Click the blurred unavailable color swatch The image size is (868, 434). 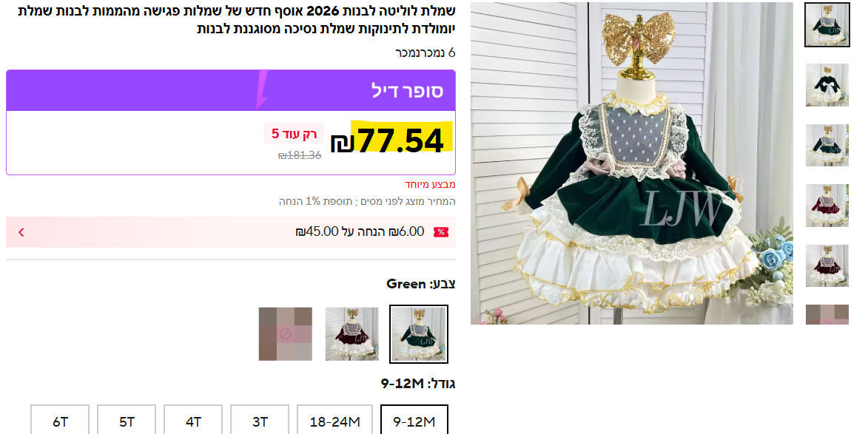pyautogui.click(x=286, y=334)
